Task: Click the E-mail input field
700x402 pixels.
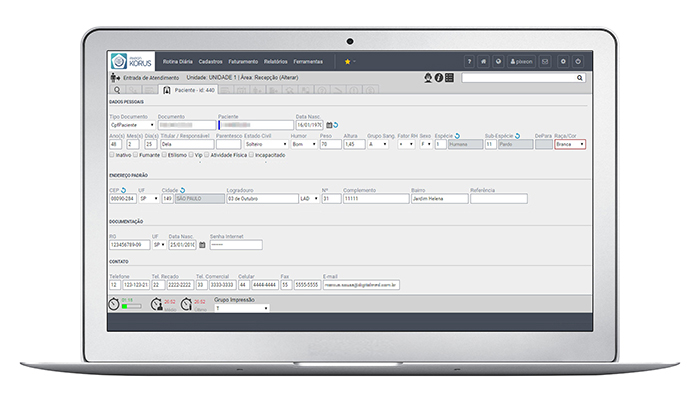Action: 360,284
